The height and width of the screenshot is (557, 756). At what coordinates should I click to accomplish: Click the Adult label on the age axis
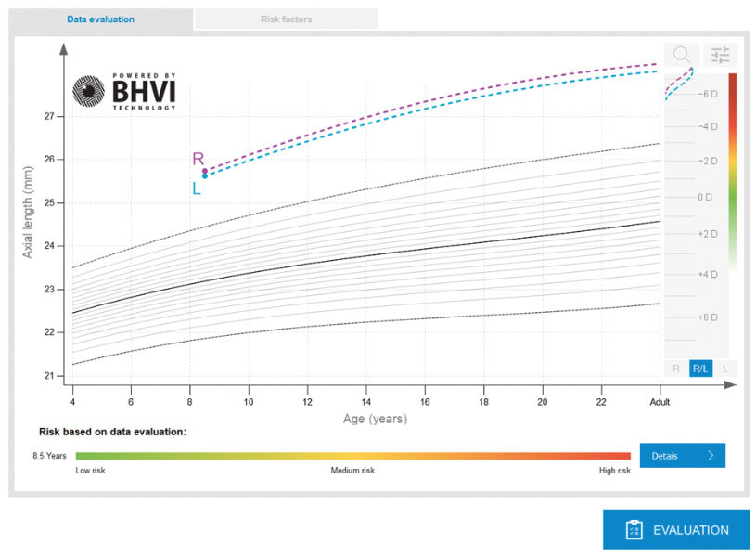[660, 402]
